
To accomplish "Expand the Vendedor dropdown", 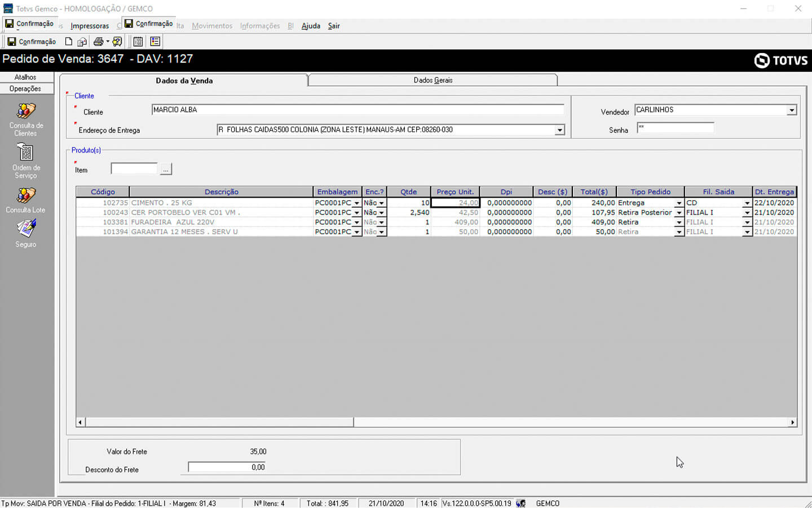I will tap(792, 111).
